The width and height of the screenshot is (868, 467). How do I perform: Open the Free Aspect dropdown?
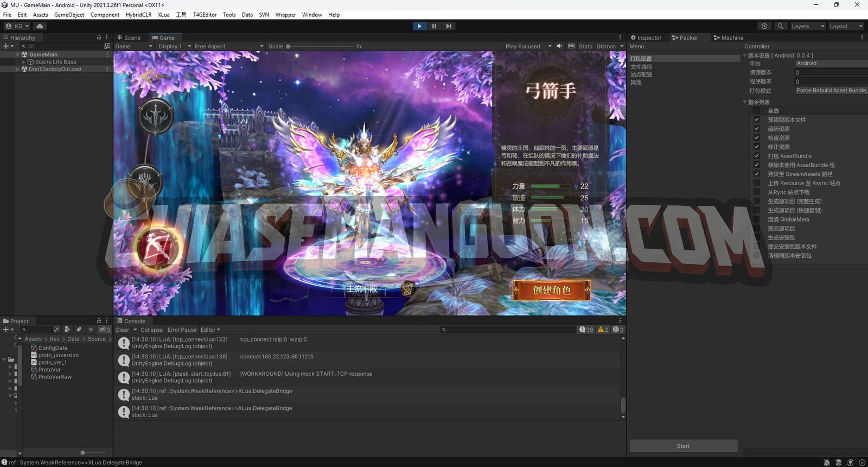[228, 46]
